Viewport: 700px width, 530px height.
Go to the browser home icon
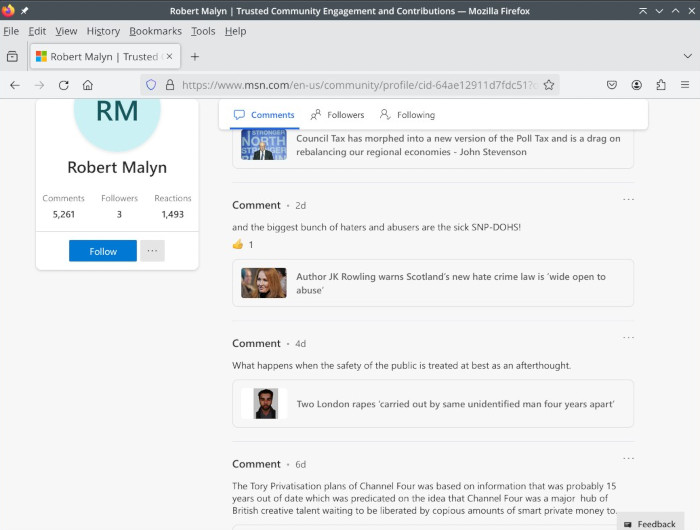click(x=88, y=85)
